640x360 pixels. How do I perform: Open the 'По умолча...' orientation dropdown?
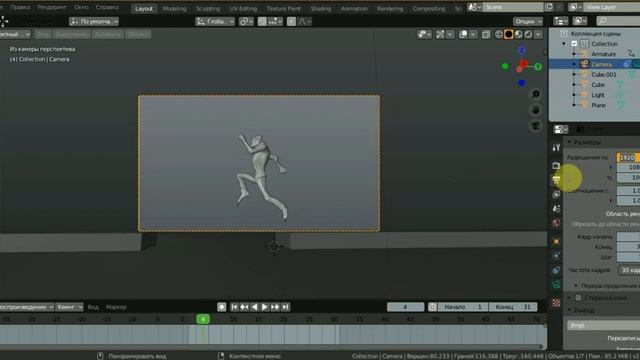pyautogui.click(x=94, y=21)
